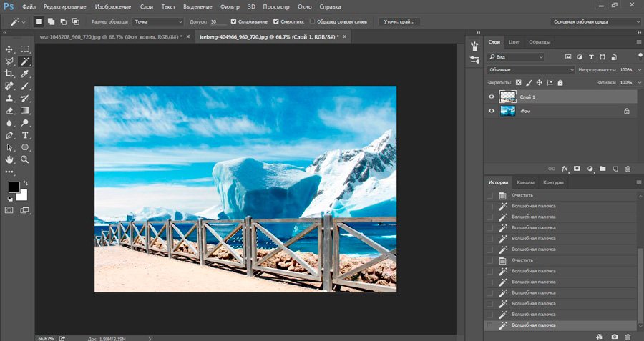Select the Type (T) tool

(25, 134)
